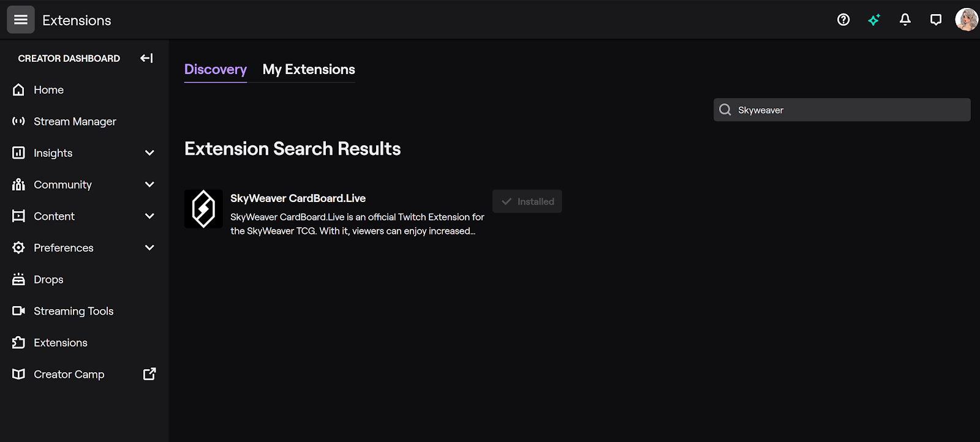Switch to the Discovery tab
The height and width of the screenshot is (442, 980).
pos(216,70)
